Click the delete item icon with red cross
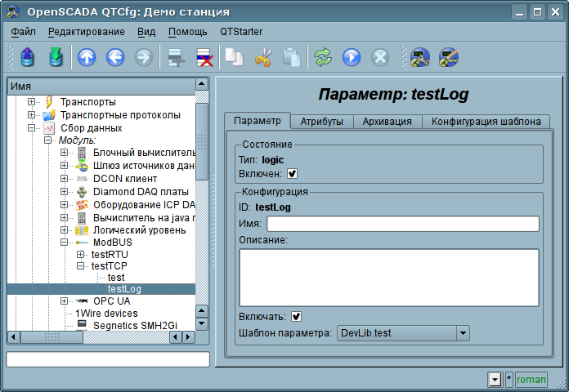Screen dimensions: 569x392 [203, 57]
